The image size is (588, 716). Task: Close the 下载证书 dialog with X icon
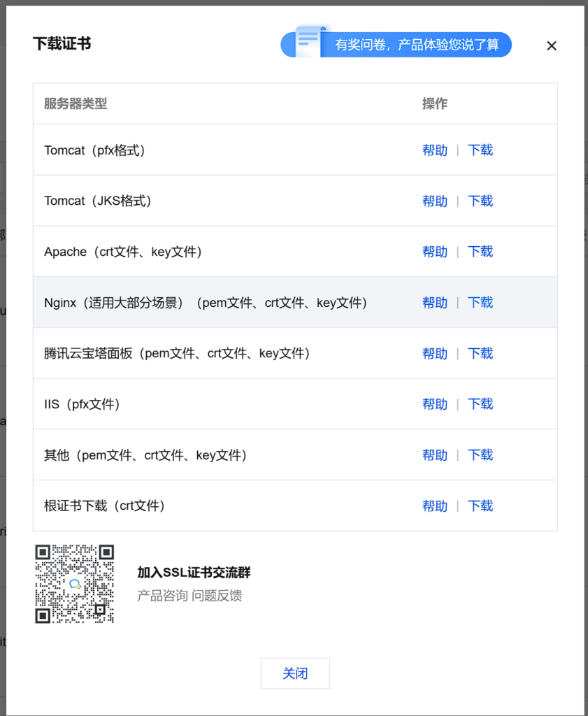552,45
